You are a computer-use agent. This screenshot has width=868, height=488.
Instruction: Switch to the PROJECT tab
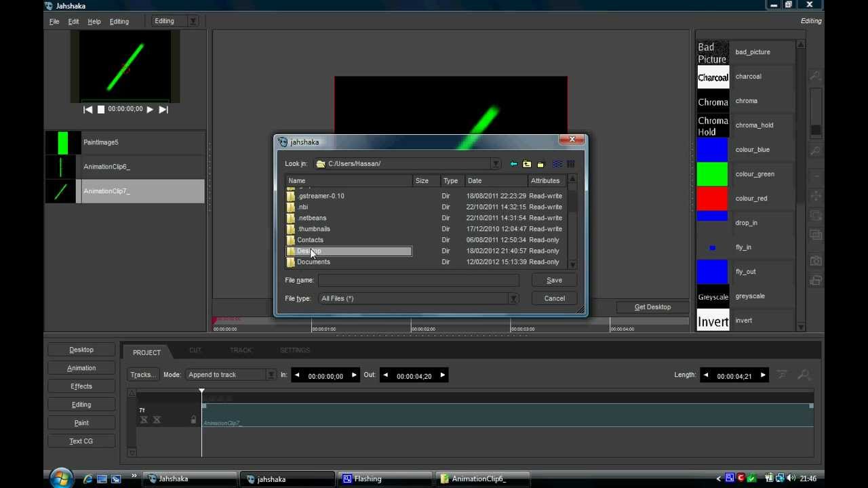pos(146,352)
